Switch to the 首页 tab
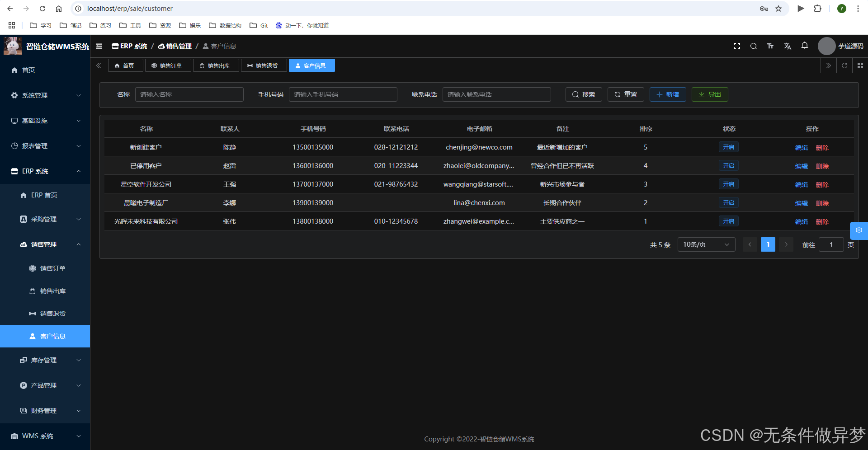Viewport: 868px width, 450px height. click(x=125, y=66)
